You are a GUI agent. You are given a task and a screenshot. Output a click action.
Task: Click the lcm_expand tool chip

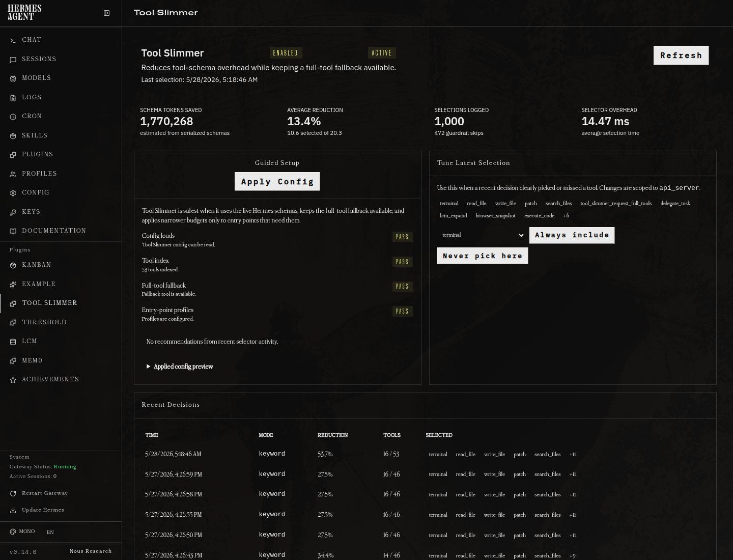pyautogui.click(x=454, y=216)
